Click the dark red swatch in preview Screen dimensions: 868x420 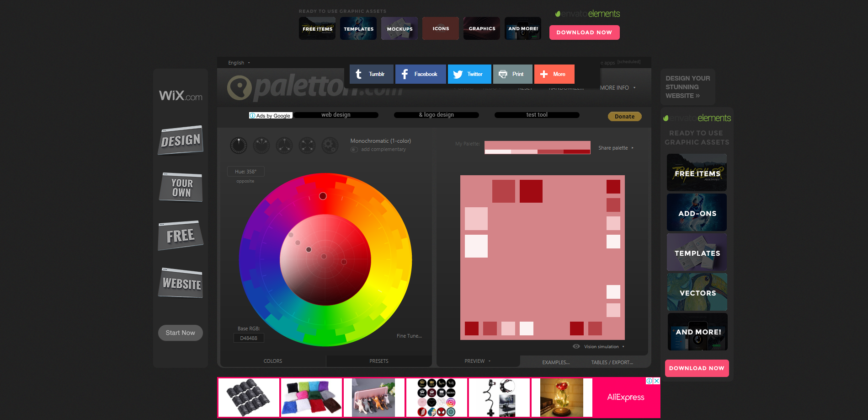(531, 191)
